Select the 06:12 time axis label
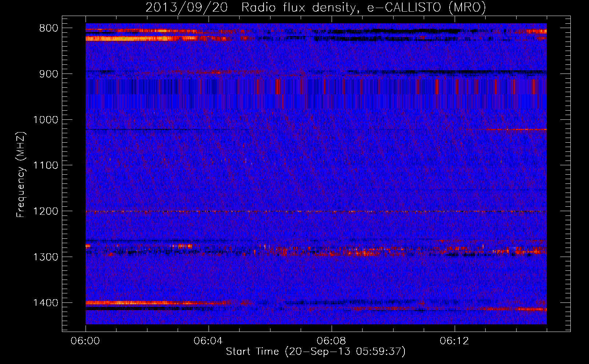 pyautogui.click(x=454, y=341)
